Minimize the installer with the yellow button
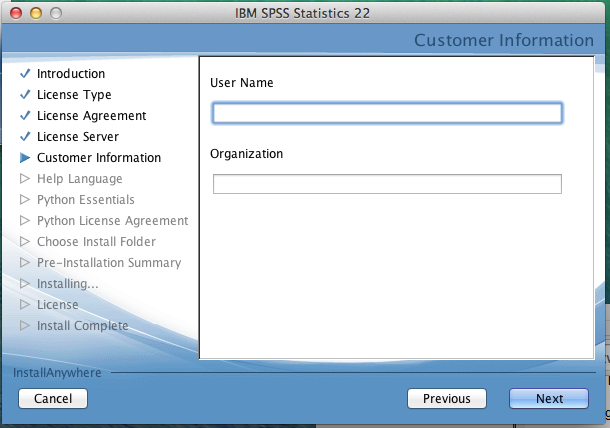The image size is (610, 428). tap(36, 13)
